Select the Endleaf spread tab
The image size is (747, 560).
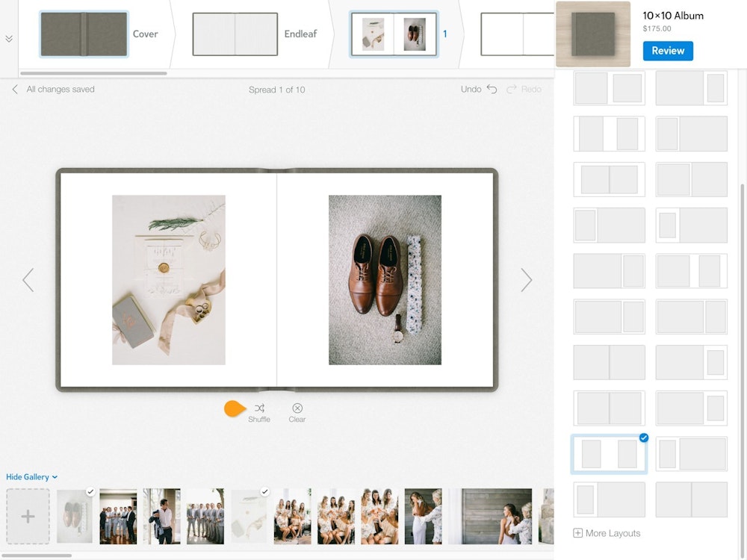point(235,34)
